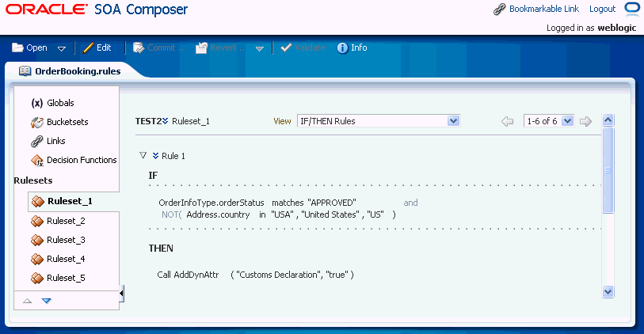Click the Bucketsets icon
Screen dimensions: 644x334
point(37,122)
